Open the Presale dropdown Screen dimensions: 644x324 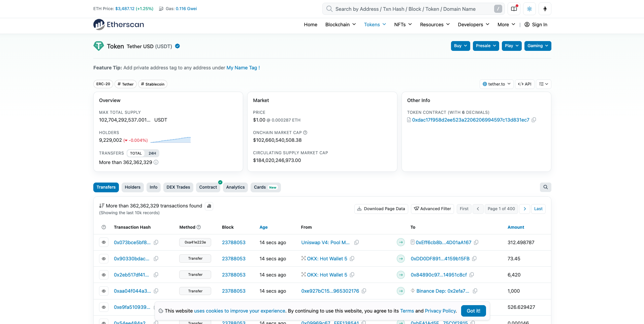point(486,46)
